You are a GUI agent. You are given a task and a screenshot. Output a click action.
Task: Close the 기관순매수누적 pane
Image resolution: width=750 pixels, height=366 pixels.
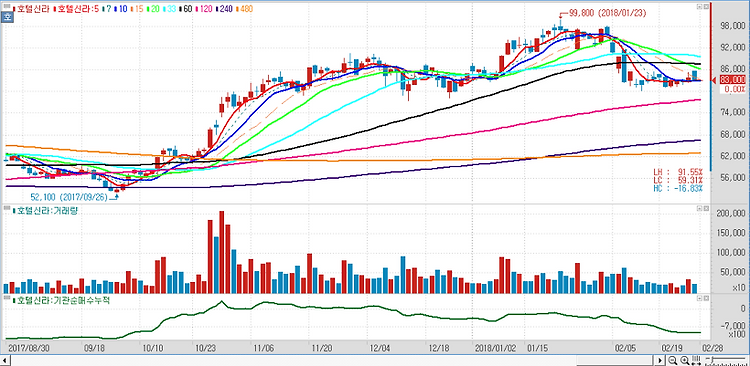point(706,298)
